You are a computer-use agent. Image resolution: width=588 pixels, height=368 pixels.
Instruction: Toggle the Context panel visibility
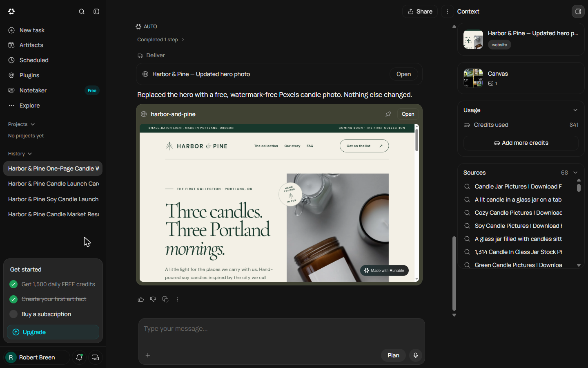point(578,11)
